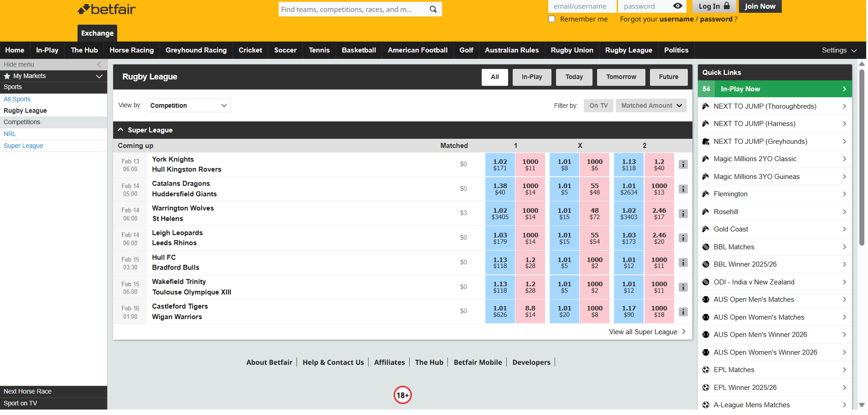Image resolution: width=868 pixels, height=415 pixels.
Task: Select the In-Play filter tab
Action: 532,77
